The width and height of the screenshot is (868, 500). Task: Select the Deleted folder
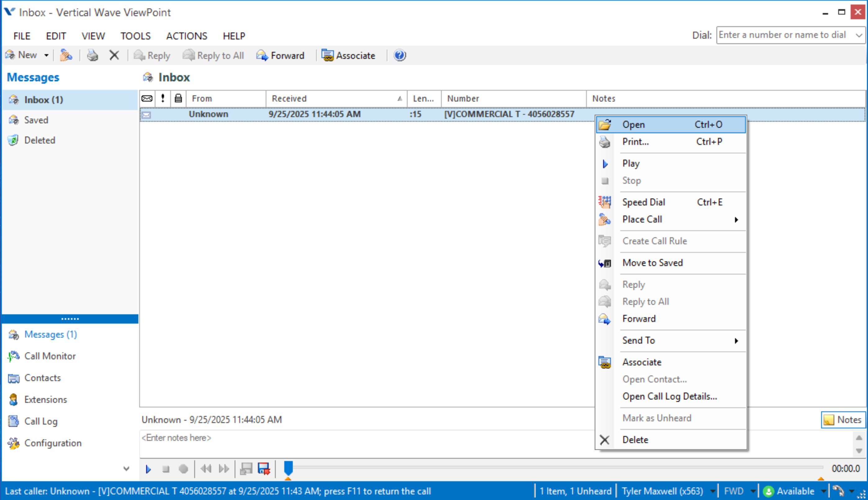pos(39,140)
